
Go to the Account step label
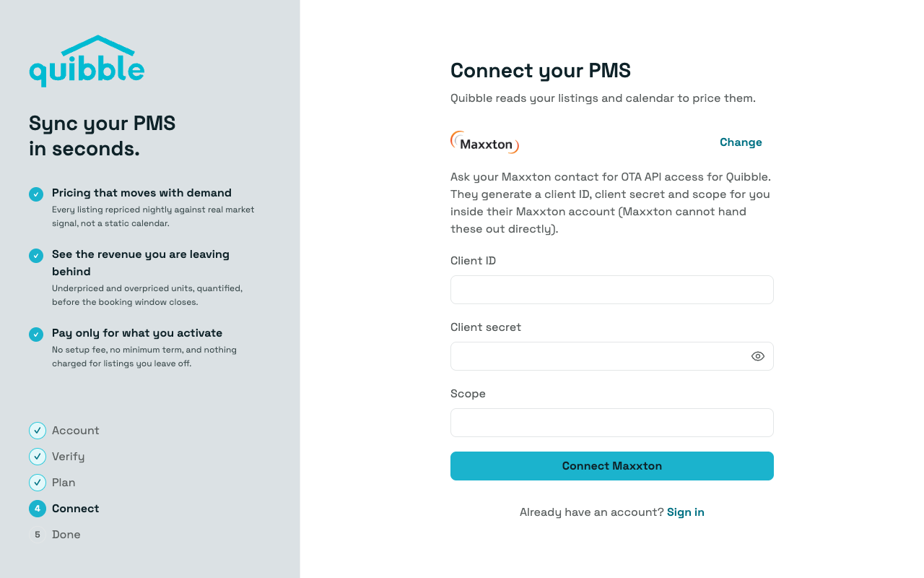click(76, 431)
